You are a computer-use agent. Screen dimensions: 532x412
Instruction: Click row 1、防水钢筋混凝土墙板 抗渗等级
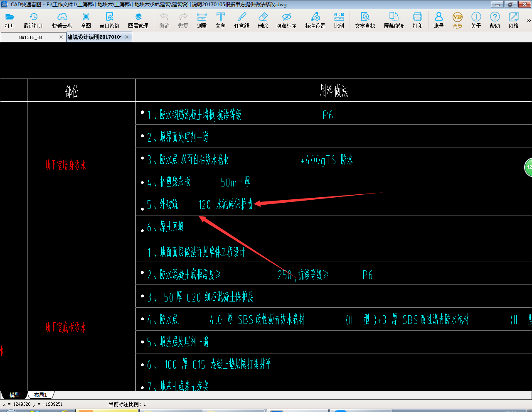(194, 115)
